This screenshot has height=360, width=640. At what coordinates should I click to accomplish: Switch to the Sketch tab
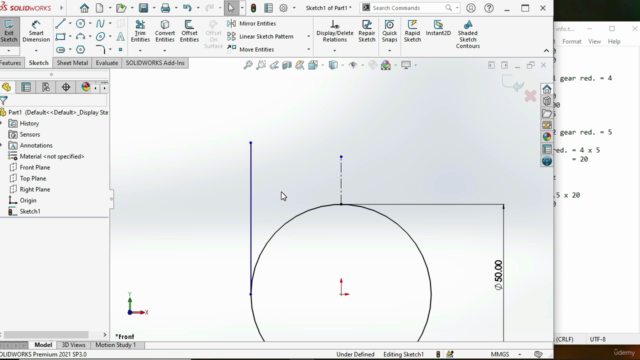[x=38, y=63]
